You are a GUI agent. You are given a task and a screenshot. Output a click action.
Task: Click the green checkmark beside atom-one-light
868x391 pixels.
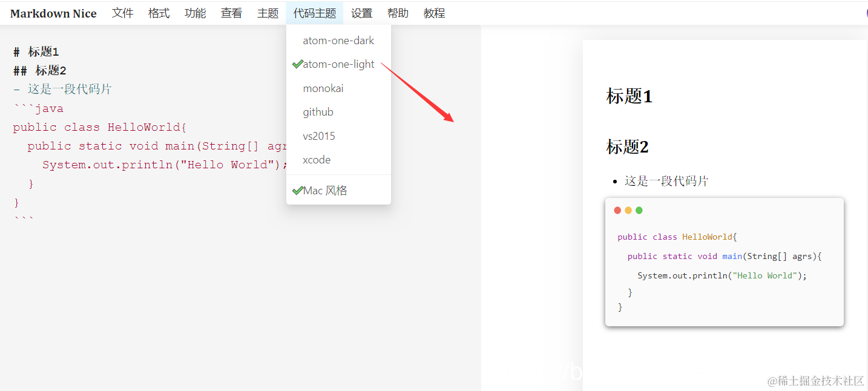297,64
